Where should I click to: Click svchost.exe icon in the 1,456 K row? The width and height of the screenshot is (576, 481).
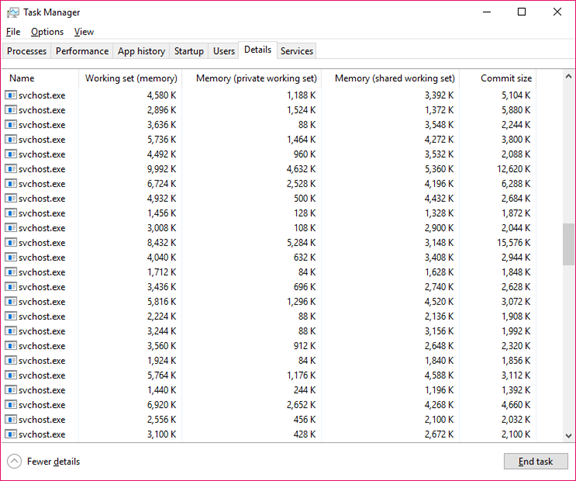11,213
